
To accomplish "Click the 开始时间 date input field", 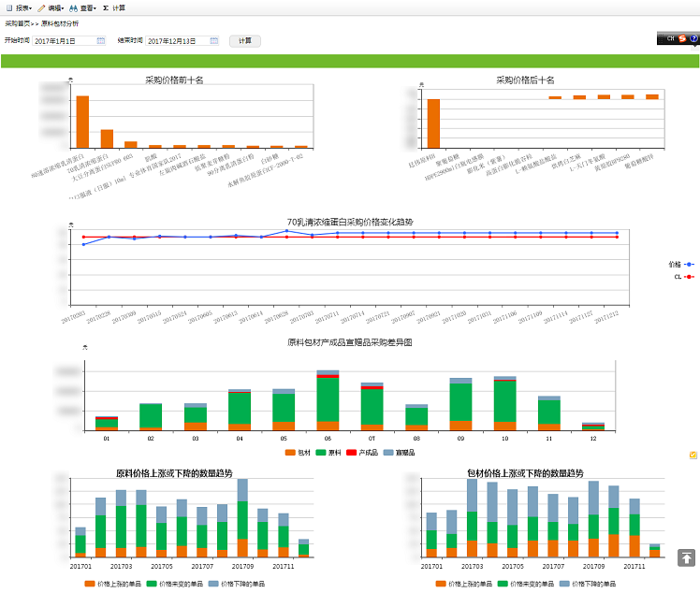I will tap(64, 41).
